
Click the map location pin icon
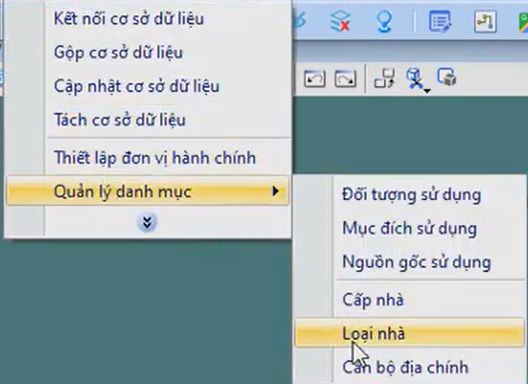click(x=384, y=22)
